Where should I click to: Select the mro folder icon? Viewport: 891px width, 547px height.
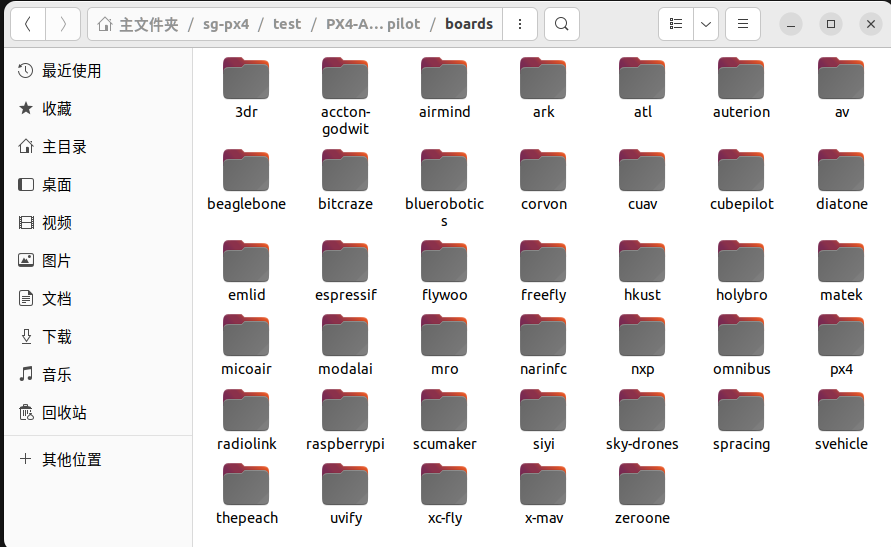[x=444, y=336]
